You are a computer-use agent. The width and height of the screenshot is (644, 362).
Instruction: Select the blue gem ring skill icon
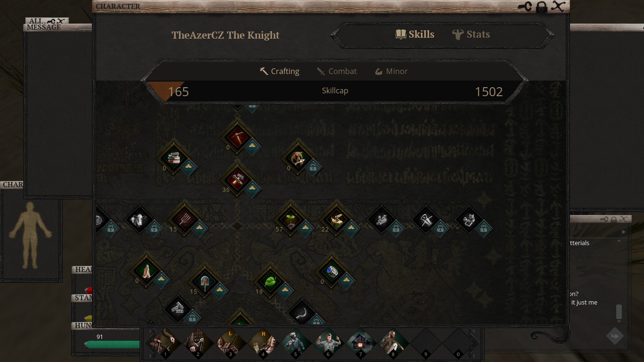coord(332,271)
